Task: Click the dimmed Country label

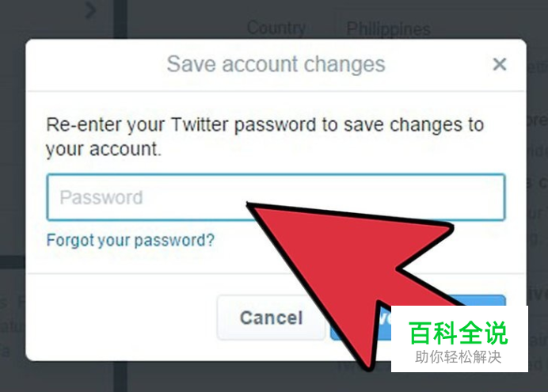Action: (276, 28)
